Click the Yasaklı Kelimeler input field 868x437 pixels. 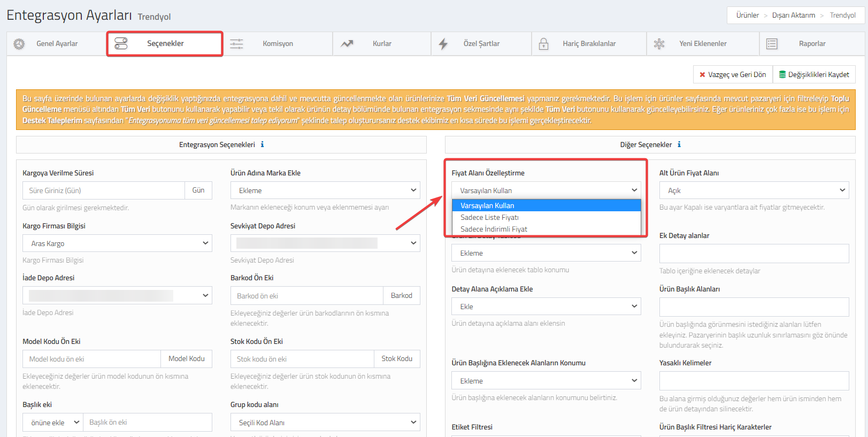click(x=754, y=381)
